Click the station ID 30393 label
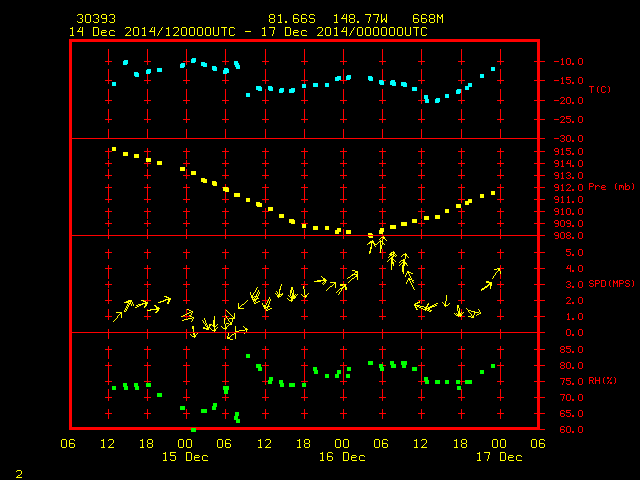The width and height of the screenshot is (640, 480). pos(96,19)
